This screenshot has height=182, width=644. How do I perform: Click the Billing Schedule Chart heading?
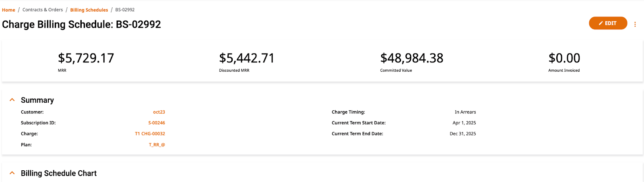tap(59, 173)
